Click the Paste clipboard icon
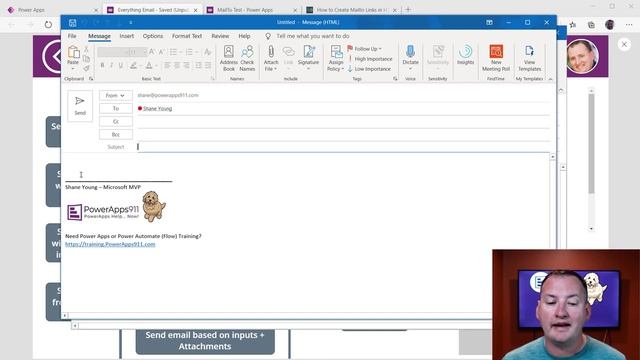 point(73,52)
